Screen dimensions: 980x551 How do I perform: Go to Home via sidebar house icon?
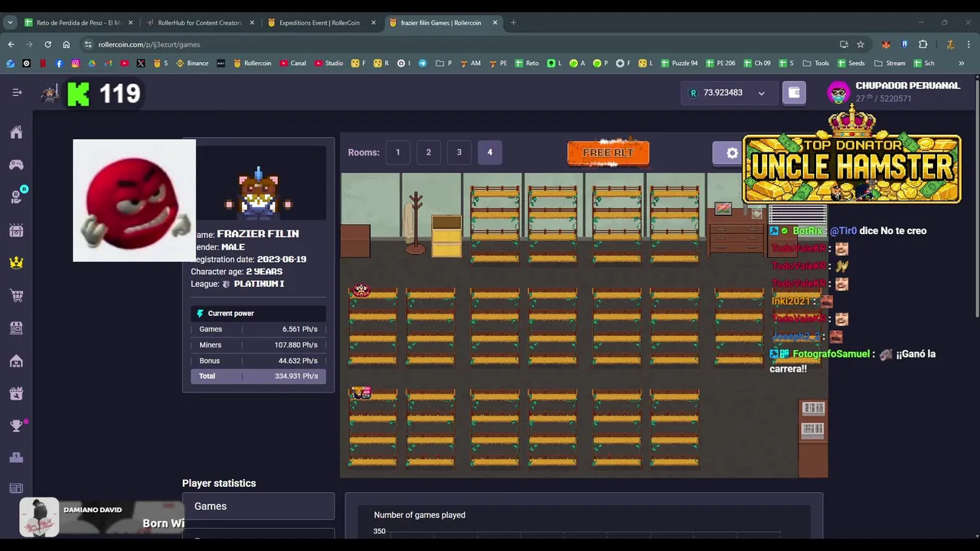16,132
